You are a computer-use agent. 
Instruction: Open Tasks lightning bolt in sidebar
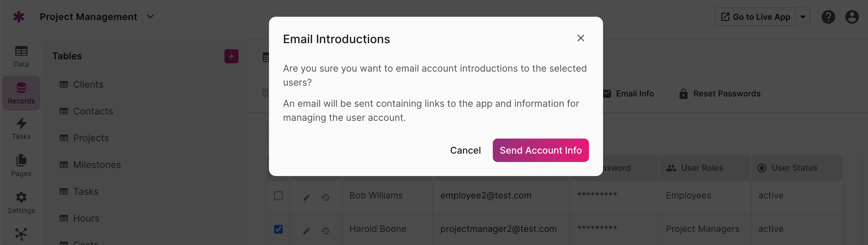[21, 129]
